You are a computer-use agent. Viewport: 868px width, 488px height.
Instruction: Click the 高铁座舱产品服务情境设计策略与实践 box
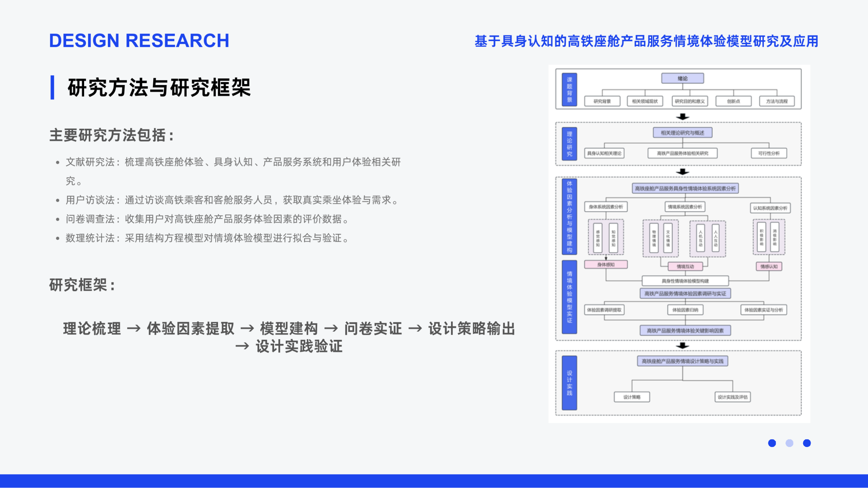click(683, 361)
